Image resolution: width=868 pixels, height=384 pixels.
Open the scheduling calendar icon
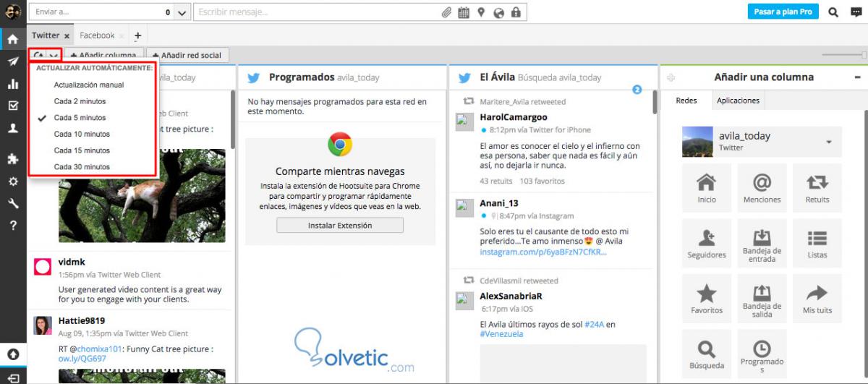(x=464, y=12)
